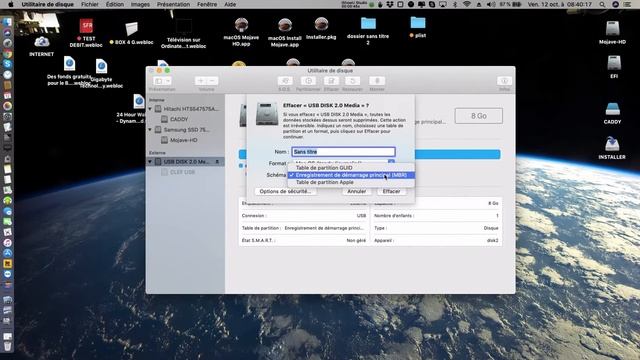This screenshot has height=360, width=640.
Task: Click the Bluetooth menu bar icon
Action: (455, 4)
